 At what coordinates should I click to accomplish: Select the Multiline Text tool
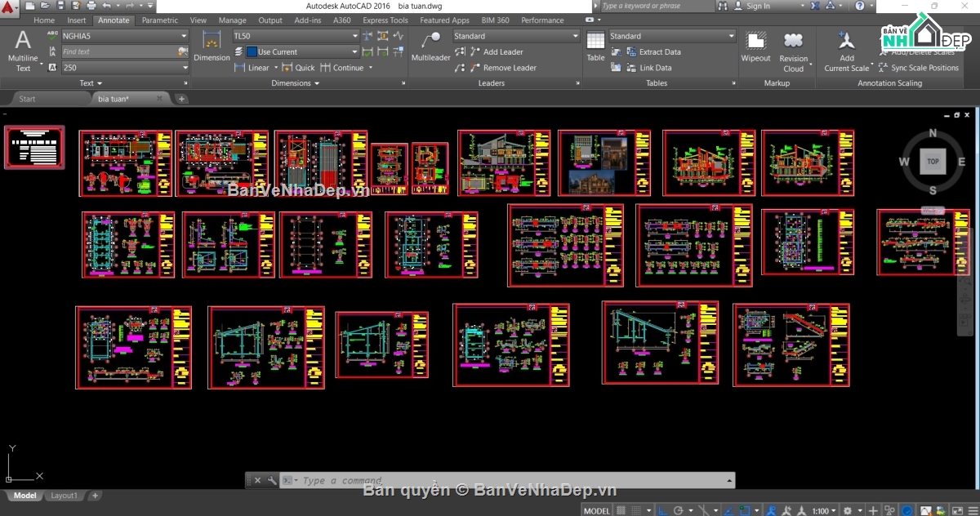(23, 51)
